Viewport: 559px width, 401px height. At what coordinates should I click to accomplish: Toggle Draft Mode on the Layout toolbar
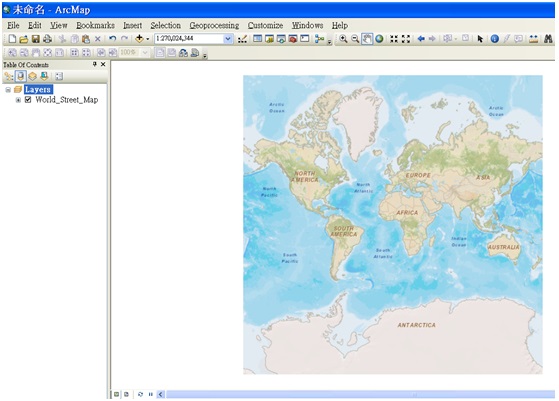[160, 53]
